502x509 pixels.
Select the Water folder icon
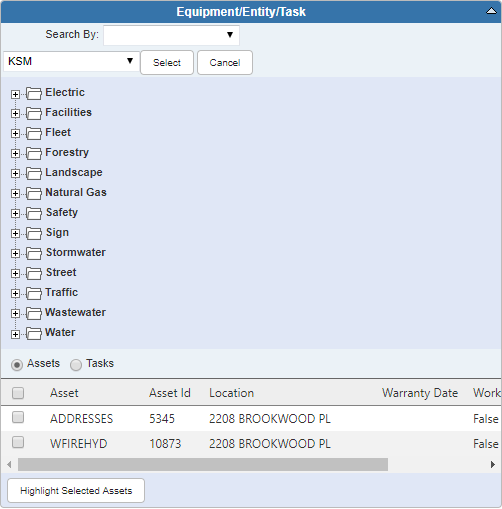[x=34, y=333]
